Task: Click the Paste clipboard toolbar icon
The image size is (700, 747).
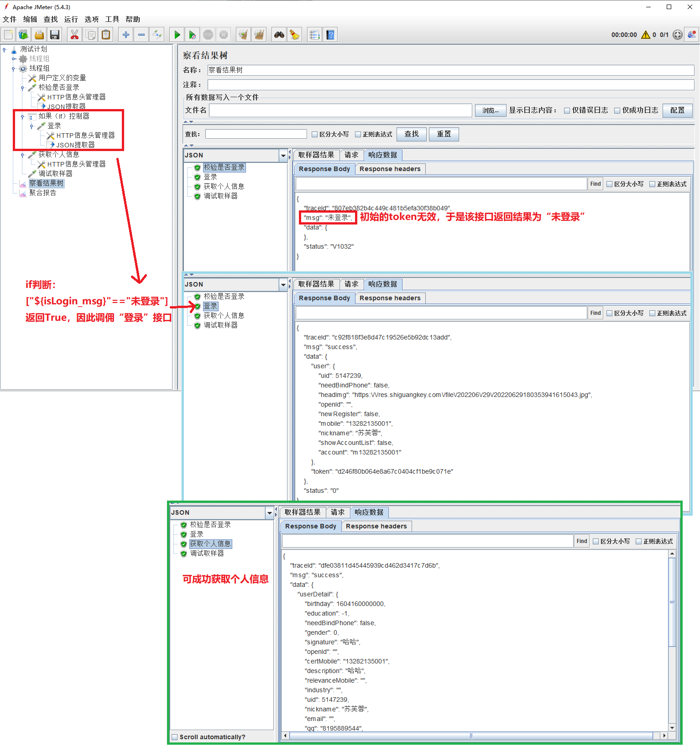Action: (x=106, y=35)
